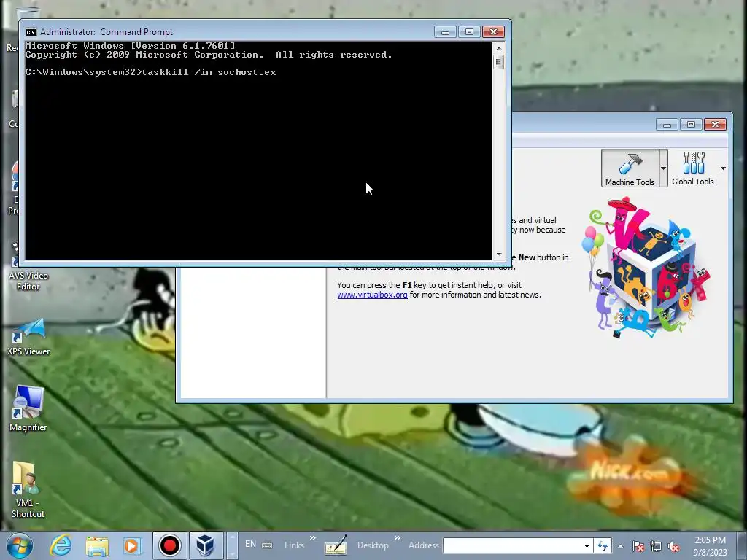747x560 pixels.
Task: Maximize the VirtualBox window
Action: coord(691,125)
